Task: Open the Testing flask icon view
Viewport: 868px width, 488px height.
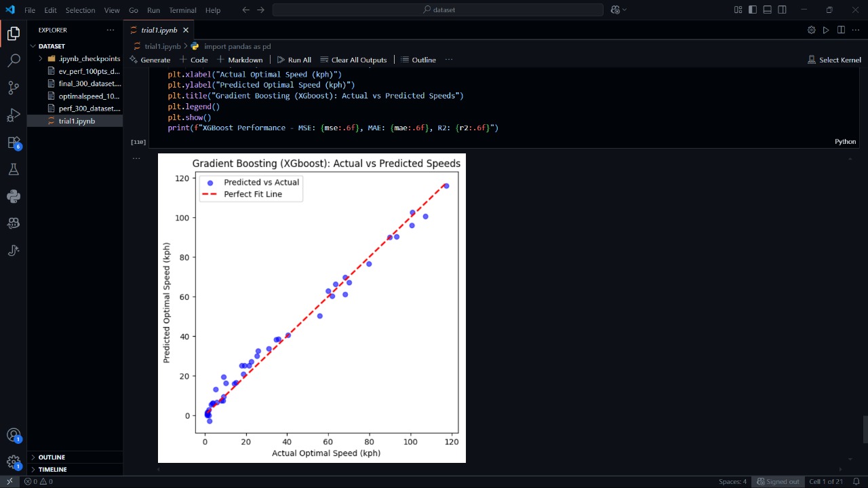Action: 14,170
